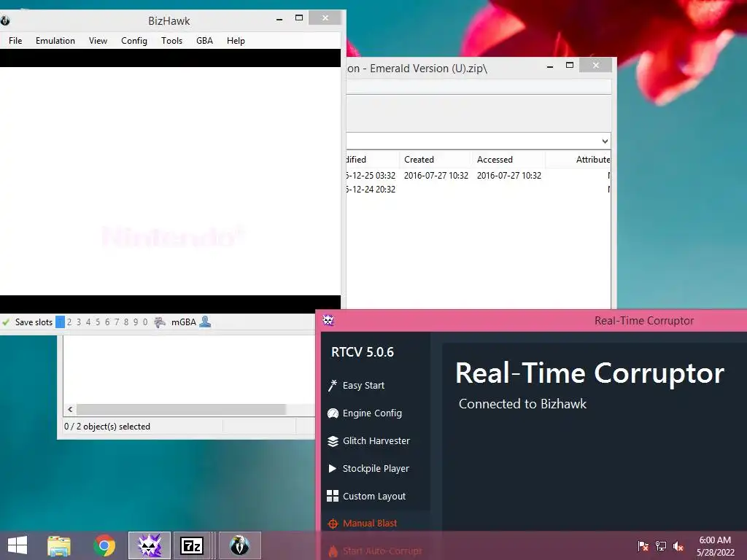
Task: Switch to RTCV via its taskbar icon
Action: click(x=150, y=545)
